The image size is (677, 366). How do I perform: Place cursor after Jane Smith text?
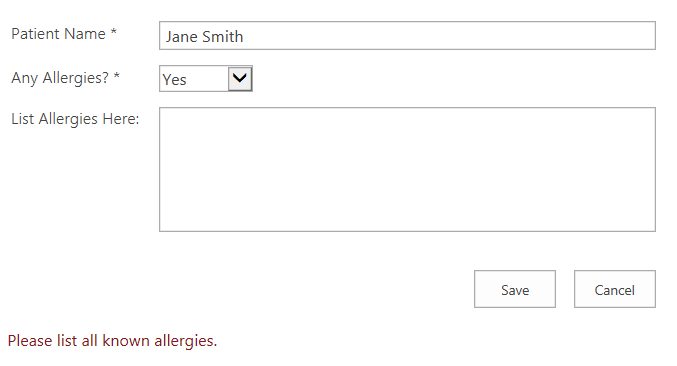click(x=245, y=37)
